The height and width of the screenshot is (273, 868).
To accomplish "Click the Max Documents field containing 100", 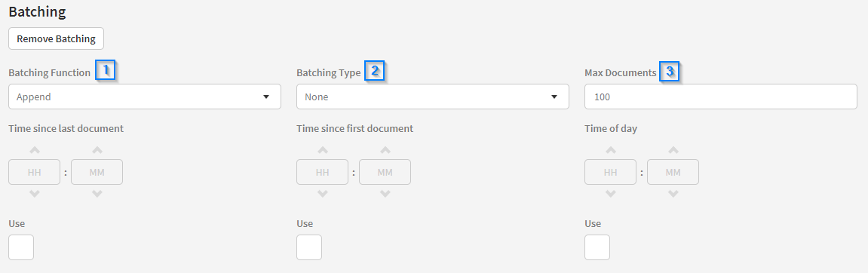I will (721, 97).
